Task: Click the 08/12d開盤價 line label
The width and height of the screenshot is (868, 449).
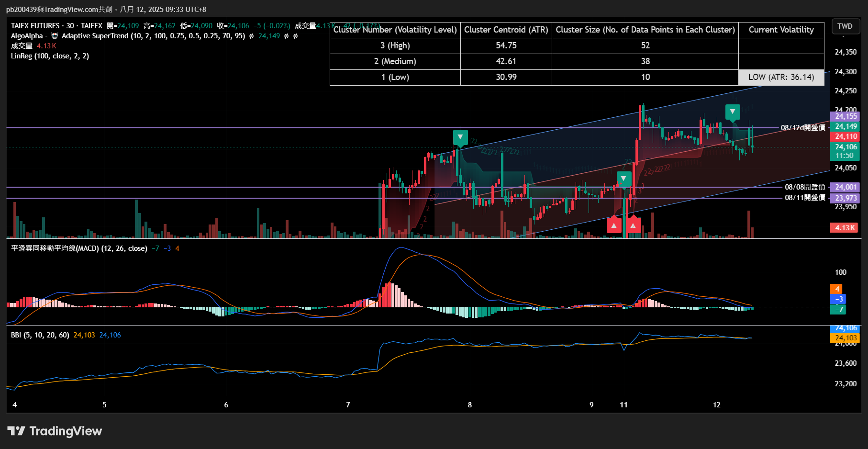Action: coord(803,128)
